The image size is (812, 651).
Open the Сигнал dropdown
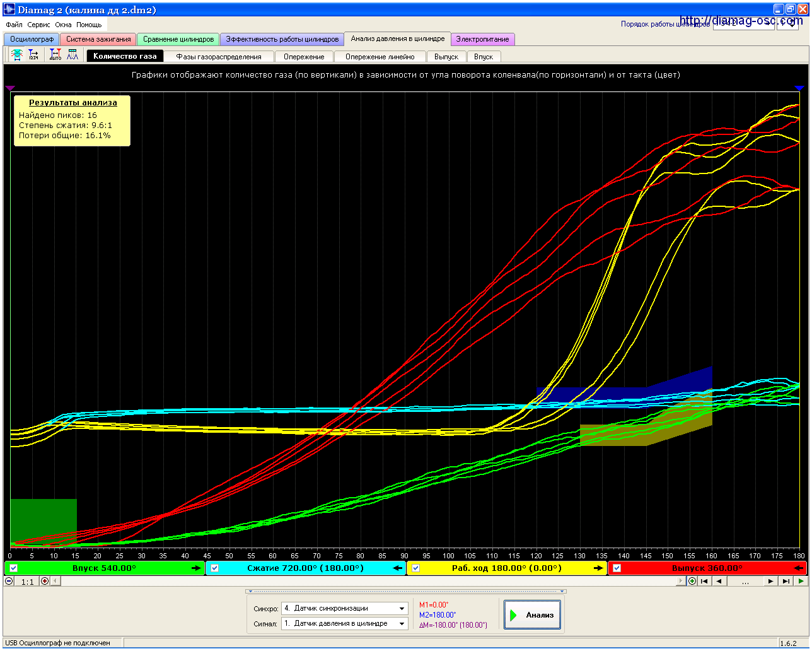(x=345, y=623)
